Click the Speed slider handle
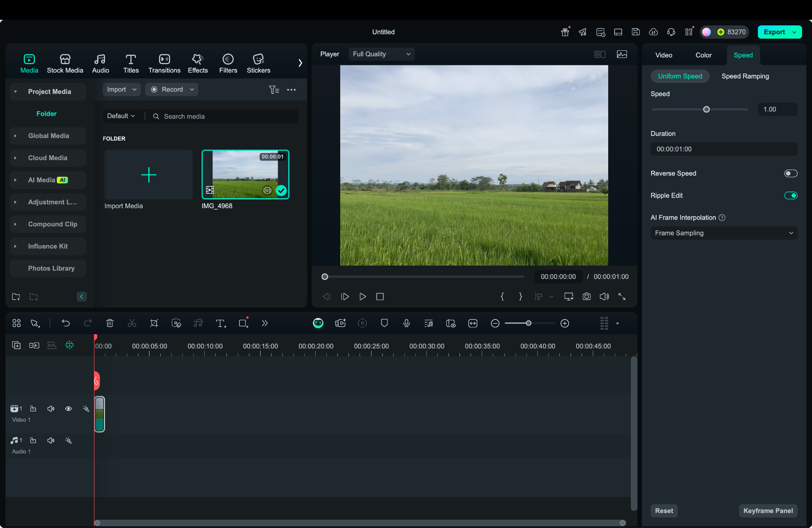812x528 pixels. (706, 109)
